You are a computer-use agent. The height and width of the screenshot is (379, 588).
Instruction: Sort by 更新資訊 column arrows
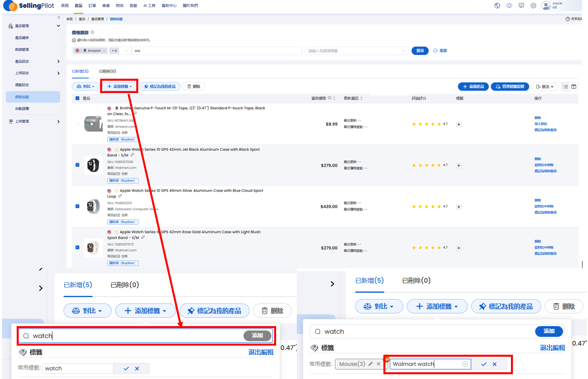[361, 98]
